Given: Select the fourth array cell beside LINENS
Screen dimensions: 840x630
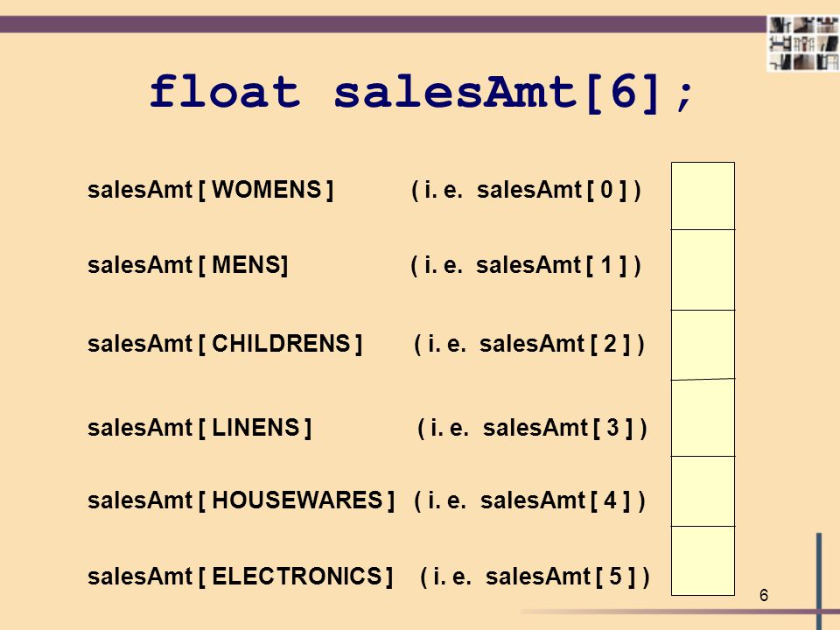Looking at the screenshot, I should (703, 418).
